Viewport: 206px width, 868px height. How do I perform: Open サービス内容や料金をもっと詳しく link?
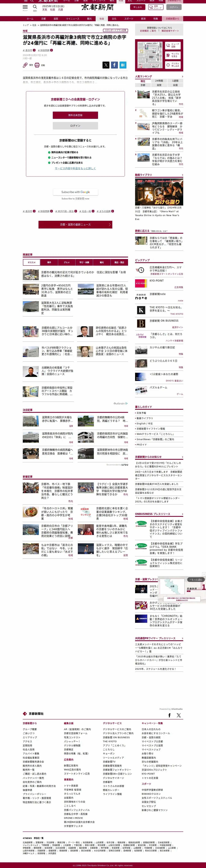75,168
